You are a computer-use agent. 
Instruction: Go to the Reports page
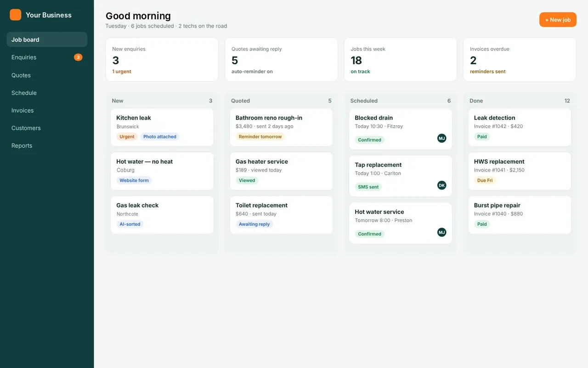point(47,146)
